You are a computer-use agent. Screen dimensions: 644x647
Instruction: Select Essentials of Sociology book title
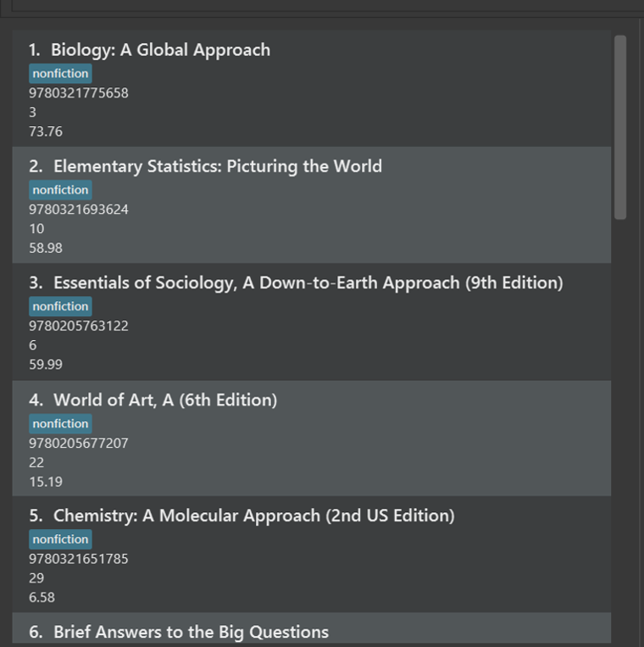(x=308, y=283)
